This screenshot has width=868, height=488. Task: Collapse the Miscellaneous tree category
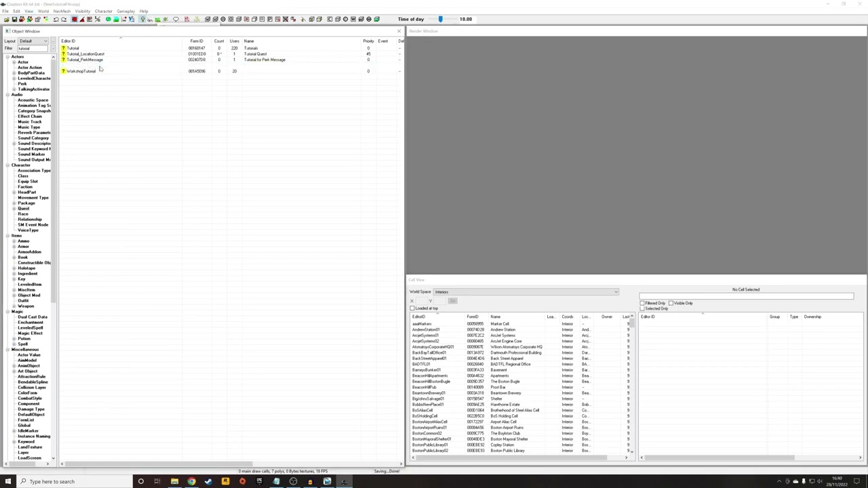click(x=8, y=350)
